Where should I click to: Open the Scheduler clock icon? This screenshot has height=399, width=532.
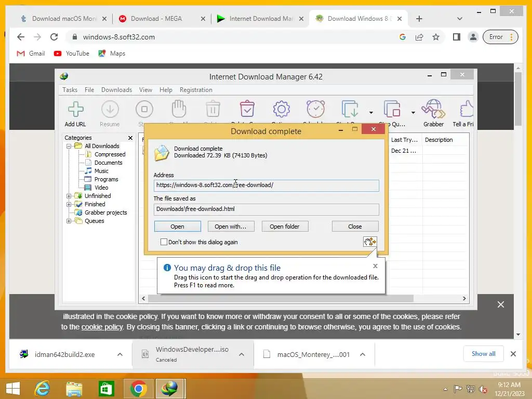point(315,109)
